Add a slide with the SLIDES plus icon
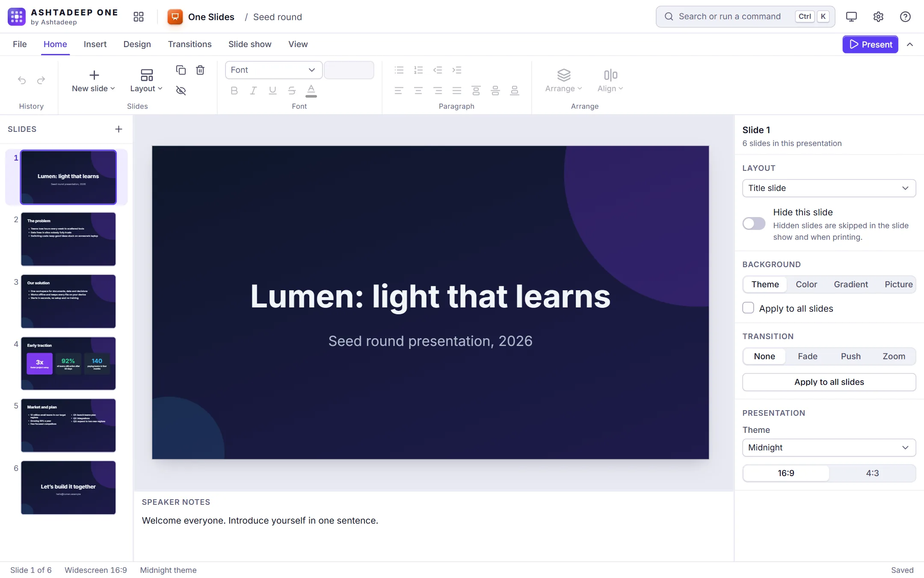The height and width of the screenshot is (578, 924). point(118,129)
